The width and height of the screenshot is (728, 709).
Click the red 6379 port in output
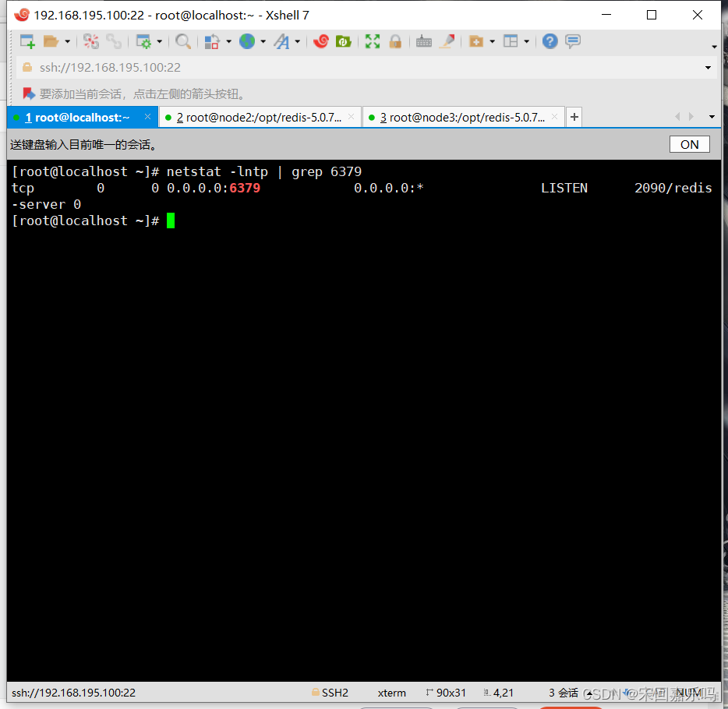(245, 188)
